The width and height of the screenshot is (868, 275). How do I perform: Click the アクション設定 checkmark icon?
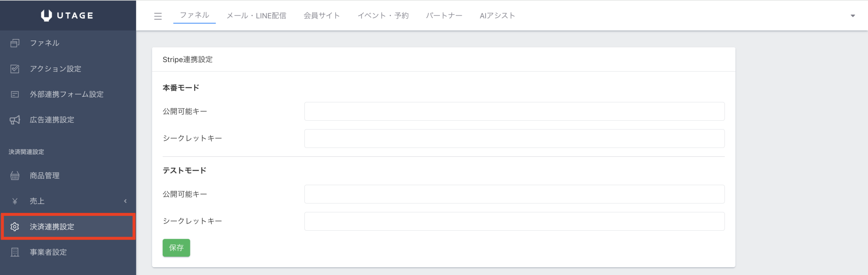[15, 69]
